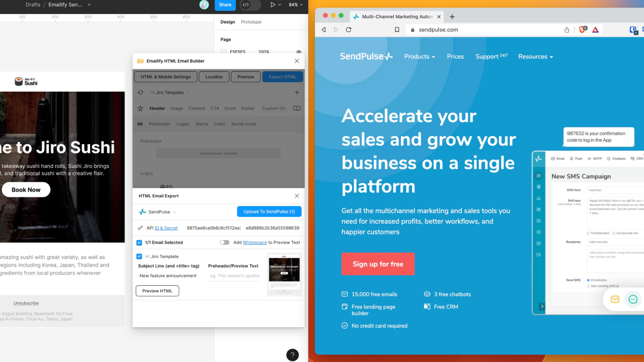
Task: Click the plus icon to add a template
Action: click(297, 92)
